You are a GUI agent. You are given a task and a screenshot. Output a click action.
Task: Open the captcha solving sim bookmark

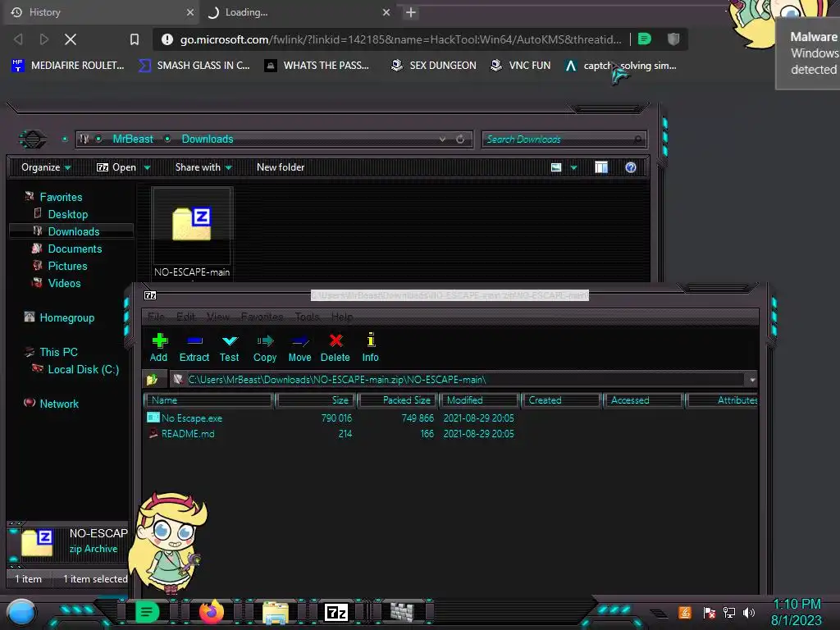point(620,66)
